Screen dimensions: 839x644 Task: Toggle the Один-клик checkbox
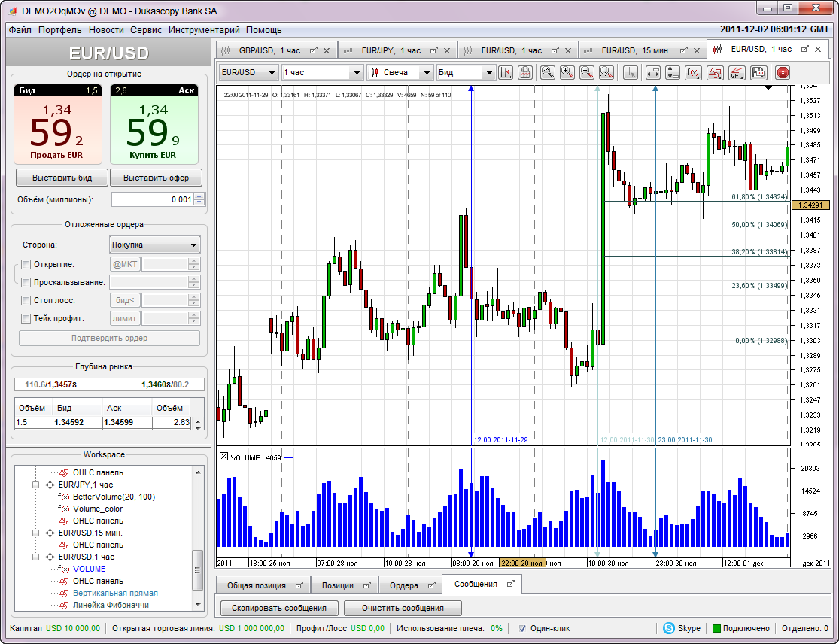524,628
